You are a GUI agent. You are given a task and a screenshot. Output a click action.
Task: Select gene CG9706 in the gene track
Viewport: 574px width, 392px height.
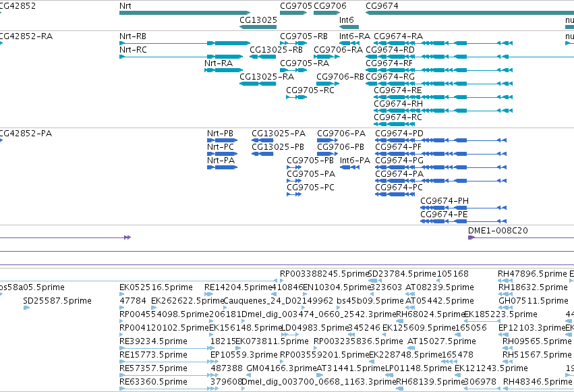pos(330,6)
